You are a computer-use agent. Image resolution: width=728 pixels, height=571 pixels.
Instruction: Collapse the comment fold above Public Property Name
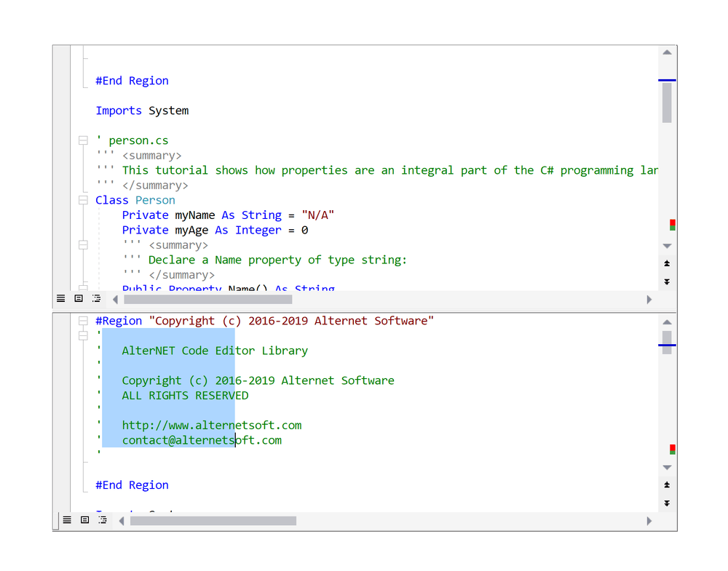(83, 244)
